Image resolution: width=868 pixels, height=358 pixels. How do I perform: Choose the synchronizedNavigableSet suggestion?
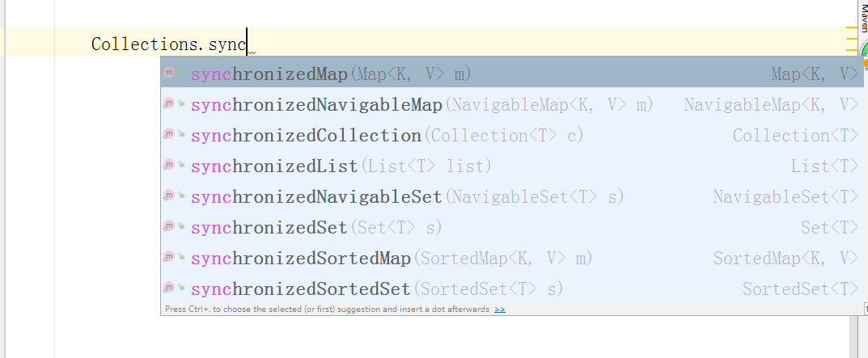512,196
